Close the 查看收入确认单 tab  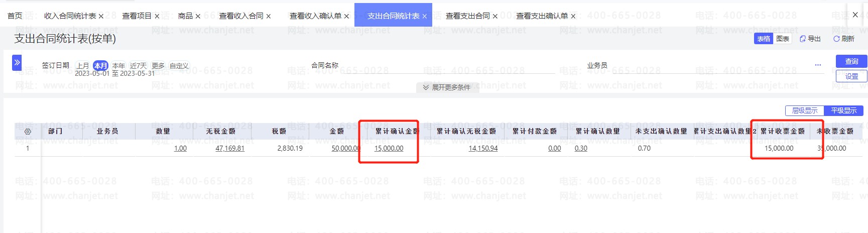(x=346, y=16)
